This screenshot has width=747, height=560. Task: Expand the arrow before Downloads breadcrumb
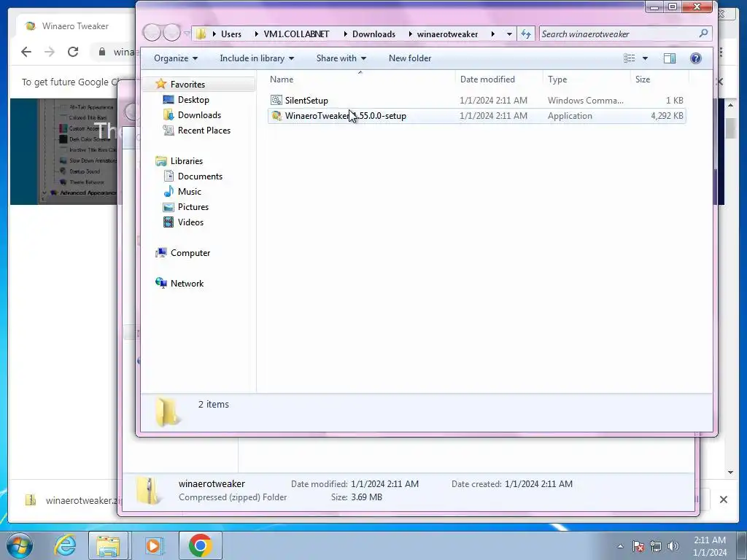345,34
